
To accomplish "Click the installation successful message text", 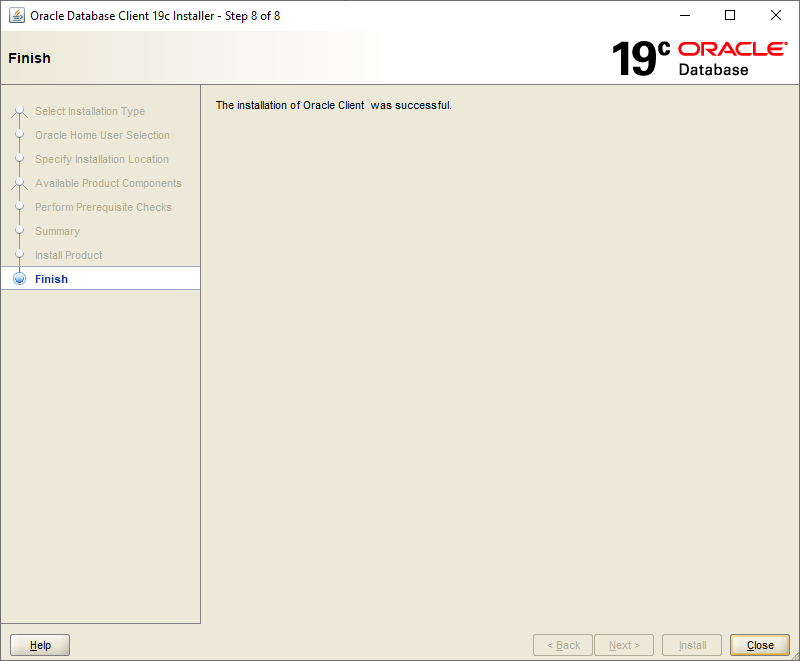I will pos(334,105).
